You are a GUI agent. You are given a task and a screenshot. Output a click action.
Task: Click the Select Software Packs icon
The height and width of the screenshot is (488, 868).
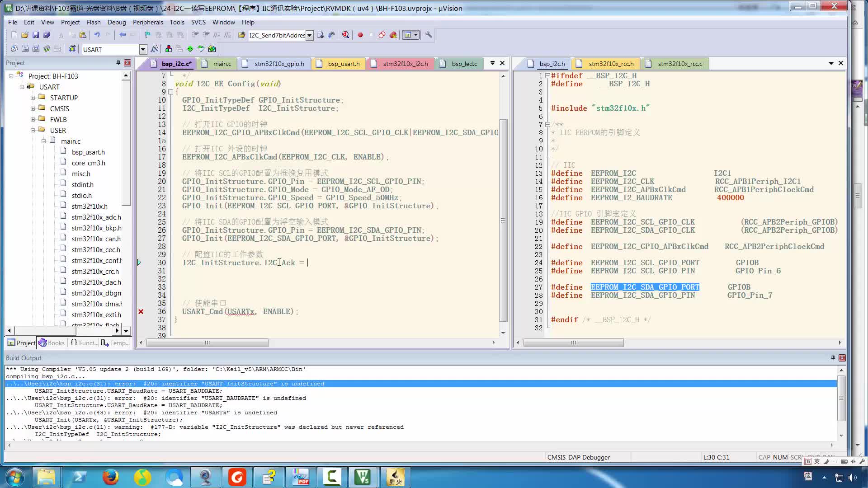[x=201, y=49]
